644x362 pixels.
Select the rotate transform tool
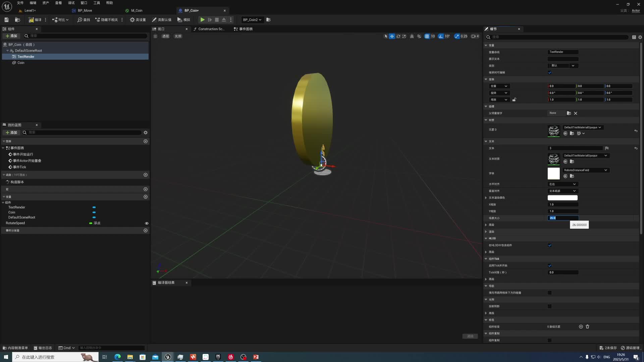(398, 36)
